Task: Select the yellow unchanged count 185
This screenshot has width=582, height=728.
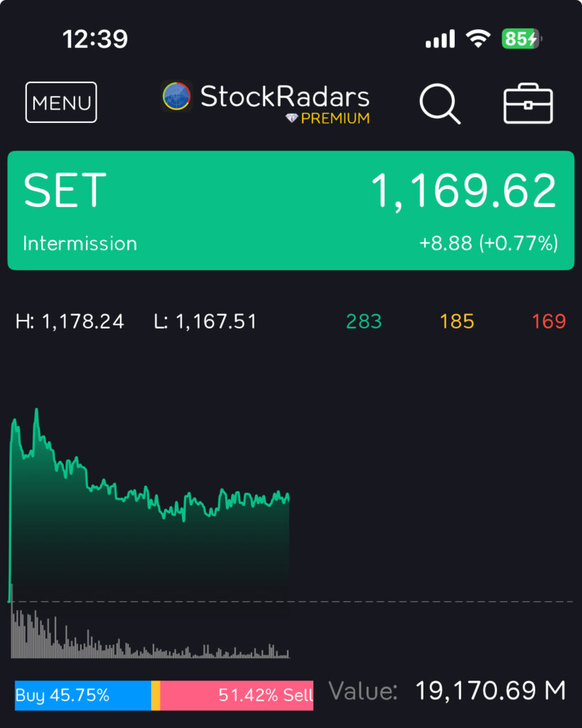Action: [x=456, y=321]
